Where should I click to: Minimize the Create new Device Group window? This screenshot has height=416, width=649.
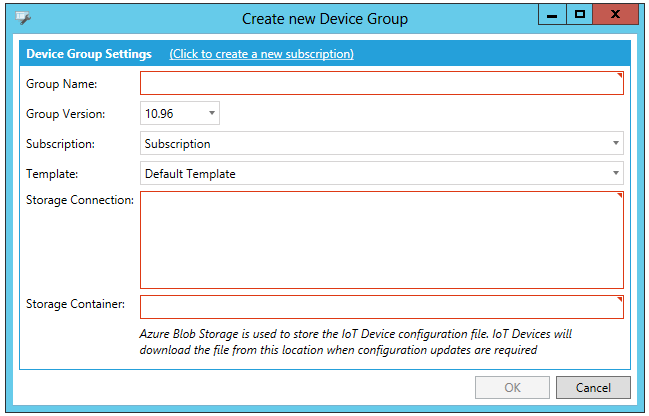click(552, 15)
